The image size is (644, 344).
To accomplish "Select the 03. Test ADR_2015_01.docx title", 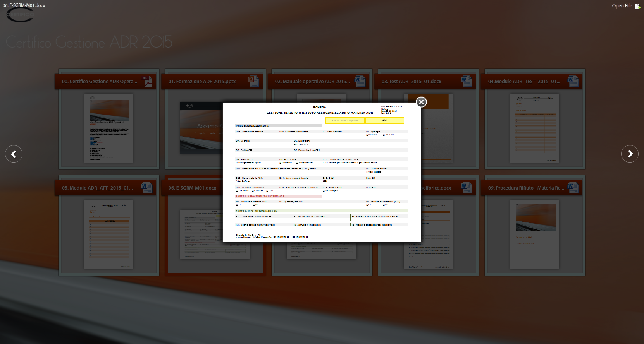I will pos(411,82).
